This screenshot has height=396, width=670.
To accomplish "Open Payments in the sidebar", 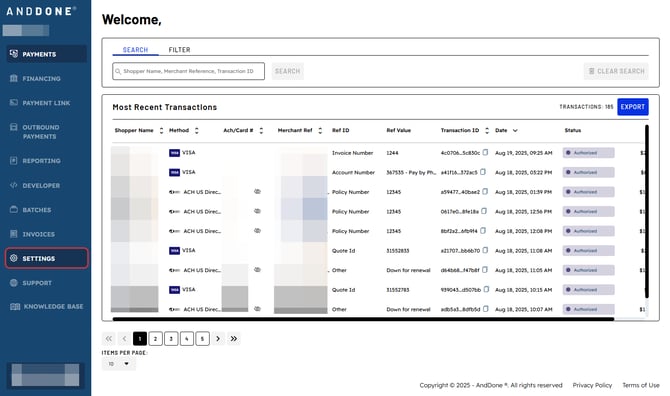I will (46, 54).
